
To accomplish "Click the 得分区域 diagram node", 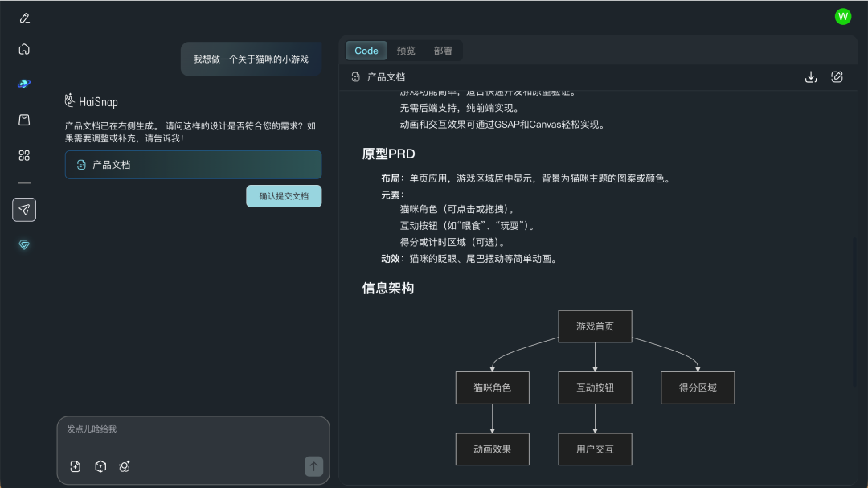I will (x=698, y=388).
